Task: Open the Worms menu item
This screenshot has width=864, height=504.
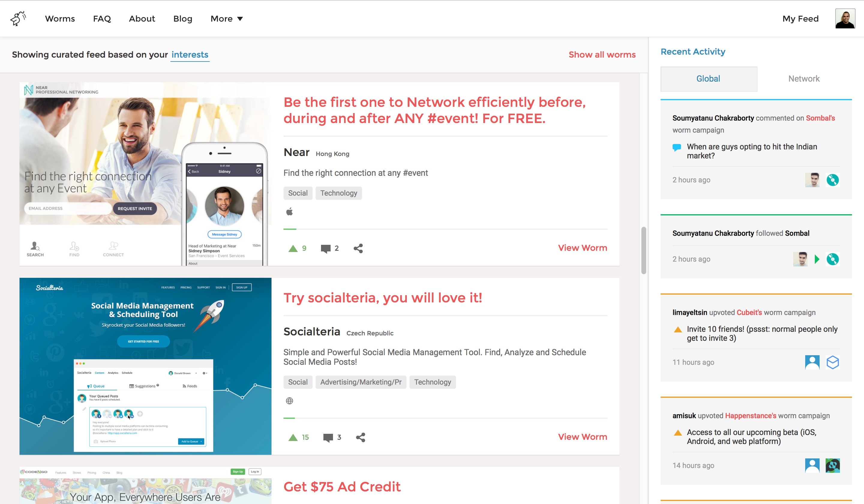Action: click(60, 19)
